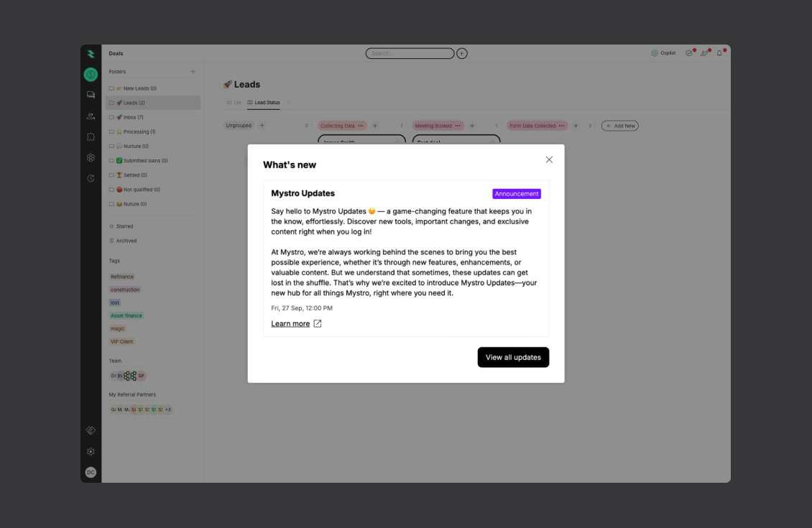Click the Add New column button
Viewport: 812px width, 528px height.
pos(620,126)
